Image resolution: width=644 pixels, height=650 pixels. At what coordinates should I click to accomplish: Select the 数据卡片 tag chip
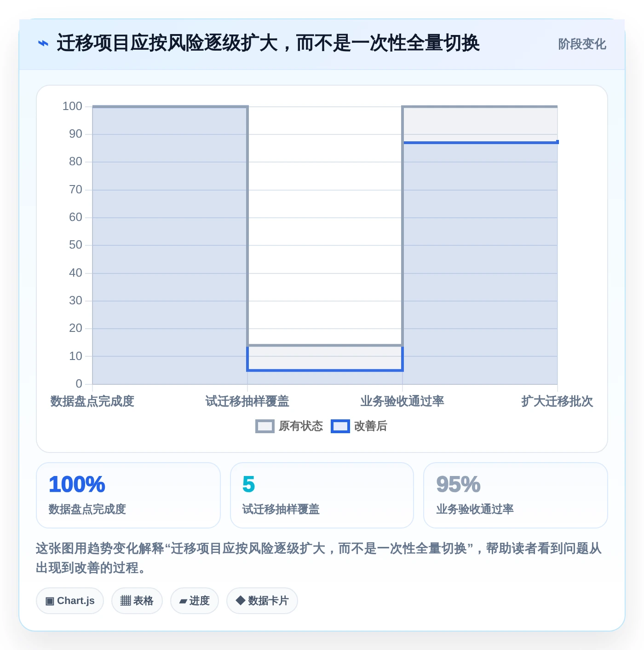coord(262,601)
